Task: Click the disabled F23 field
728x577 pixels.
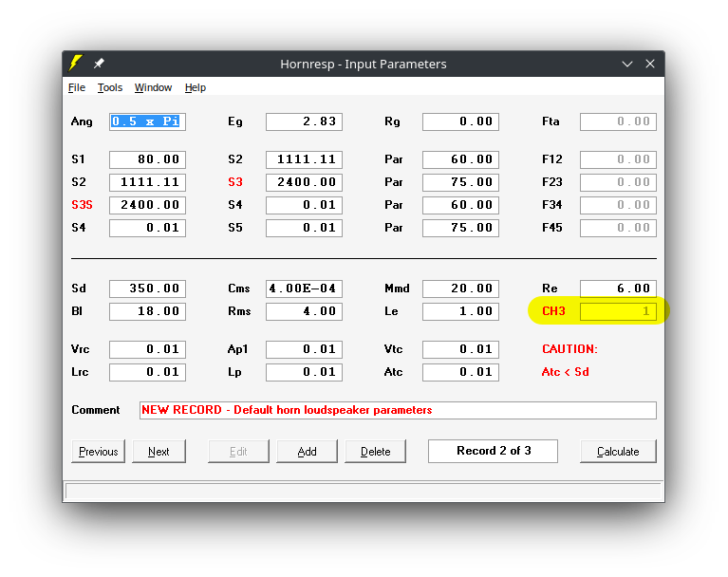Action: 618,182
